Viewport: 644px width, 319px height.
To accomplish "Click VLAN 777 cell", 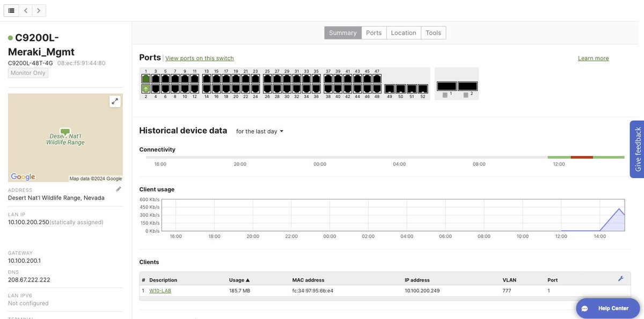I will click(507, 291).
